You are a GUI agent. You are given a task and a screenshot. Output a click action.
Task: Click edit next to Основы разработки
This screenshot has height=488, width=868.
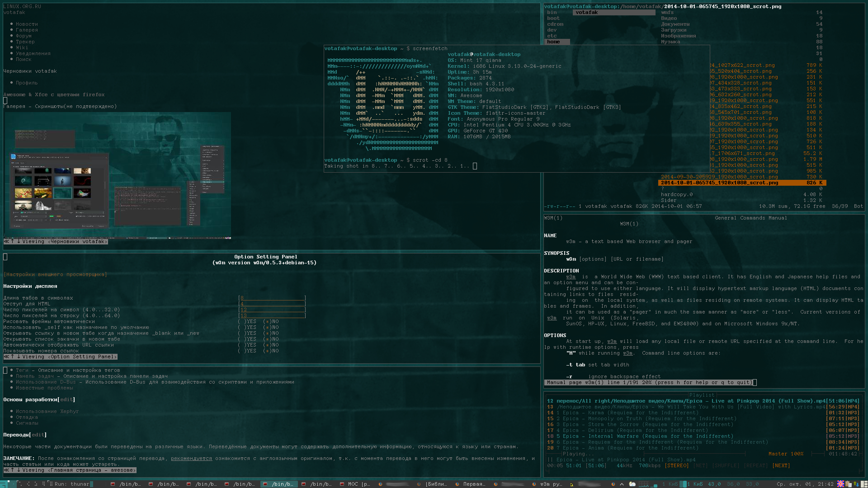tap(66, 400)
